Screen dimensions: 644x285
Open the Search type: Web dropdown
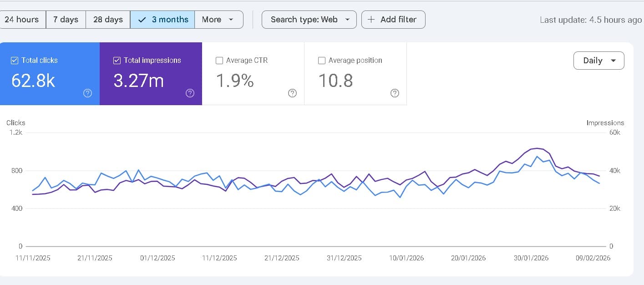point(309,20)
